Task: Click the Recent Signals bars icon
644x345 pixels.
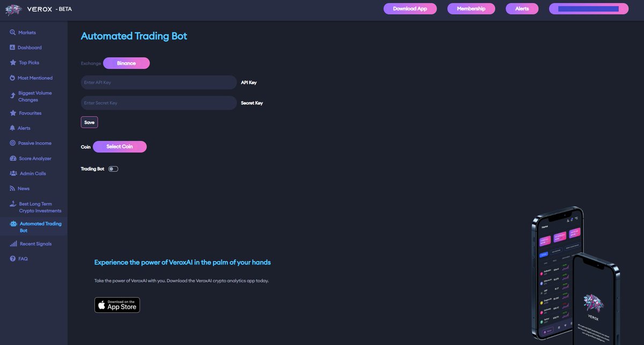Action: click(x=13, y=244)
